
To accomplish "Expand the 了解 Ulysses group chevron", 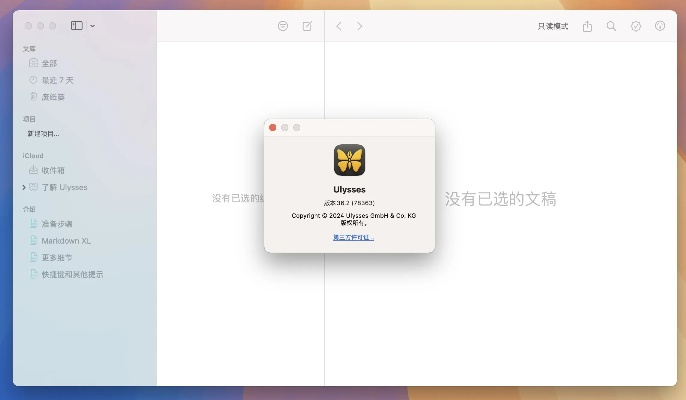I will pyautogui.click(x=24, y=187).
